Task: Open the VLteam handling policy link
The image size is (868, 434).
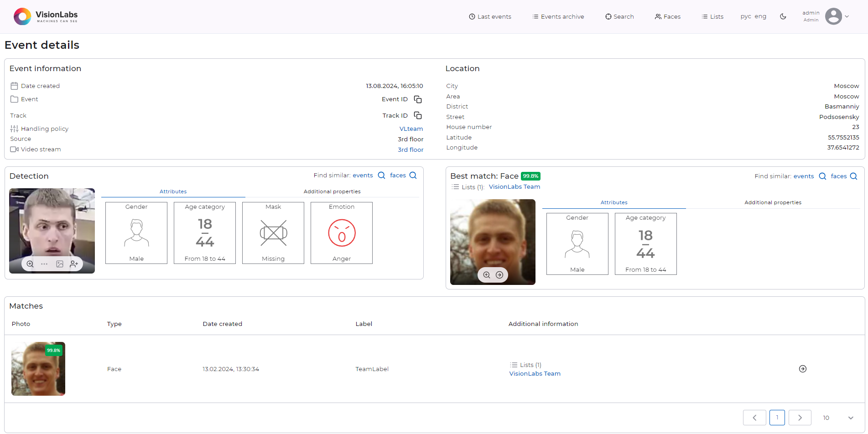Action: pyautogui.click(x=411, y=129)
